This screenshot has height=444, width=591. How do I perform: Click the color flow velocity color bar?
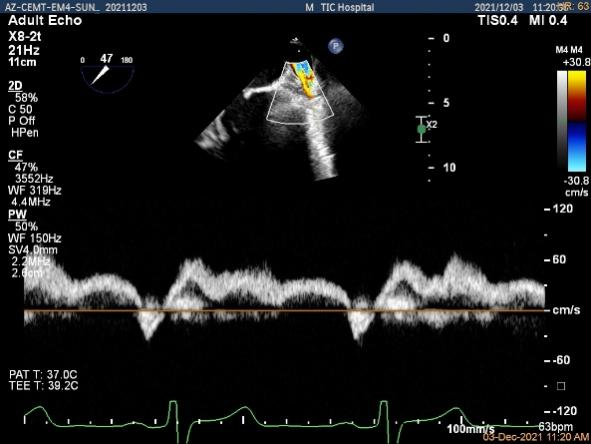point(577,122)
